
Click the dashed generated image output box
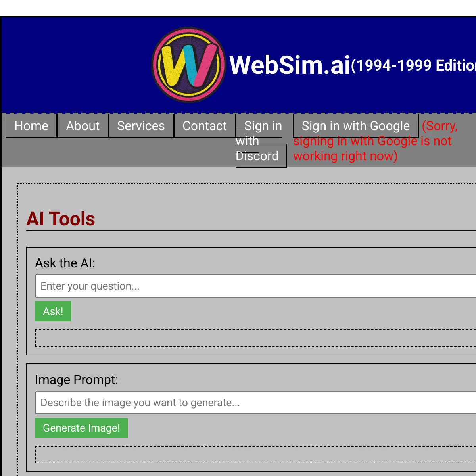(255, 455)
